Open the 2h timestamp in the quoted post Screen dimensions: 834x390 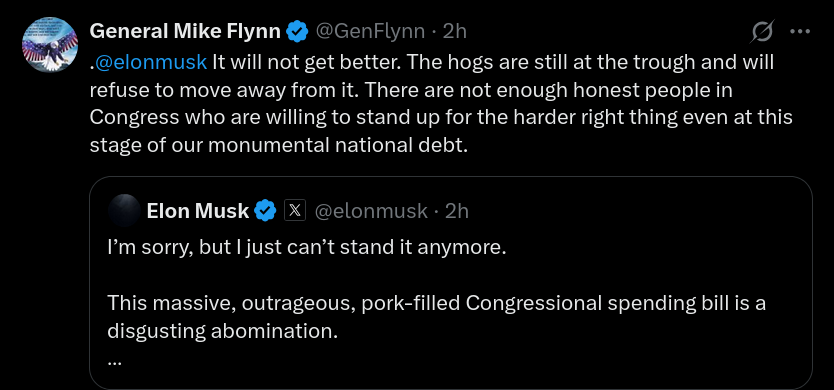tap(457, 211)
